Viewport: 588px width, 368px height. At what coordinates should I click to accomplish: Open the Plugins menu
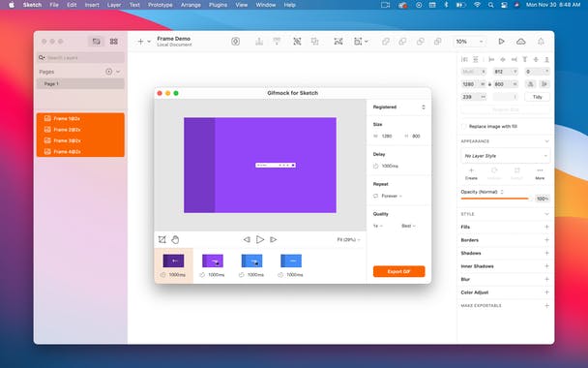point(218,5)
